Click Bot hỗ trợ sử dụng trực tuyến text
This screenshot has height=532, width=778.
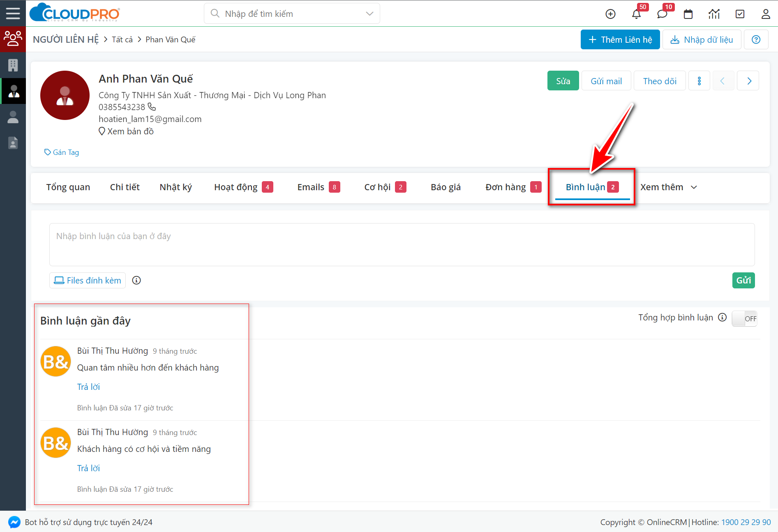88,522
